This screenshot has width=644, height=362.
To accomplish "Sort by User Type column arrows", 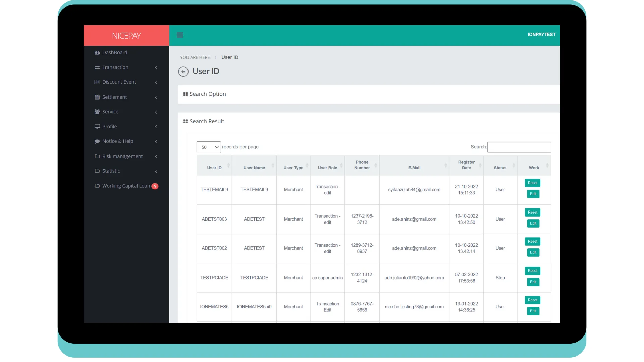I will [x=307, y=165].
